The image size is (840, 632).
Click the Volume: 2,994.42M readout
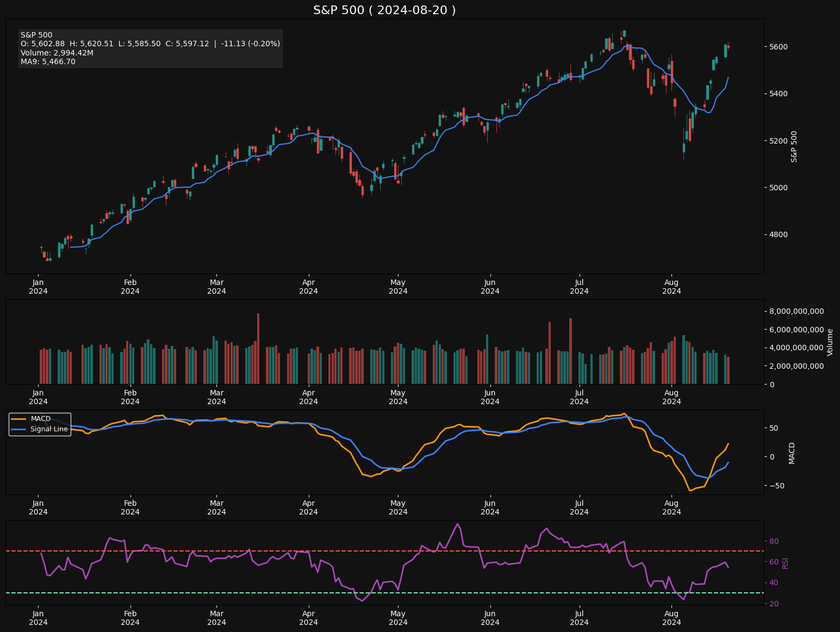(x=57, y=53)
